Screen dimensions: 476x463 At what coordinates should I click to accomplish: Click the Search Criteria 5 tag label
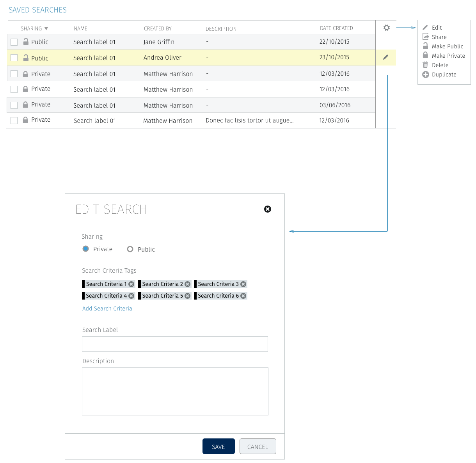162,296
